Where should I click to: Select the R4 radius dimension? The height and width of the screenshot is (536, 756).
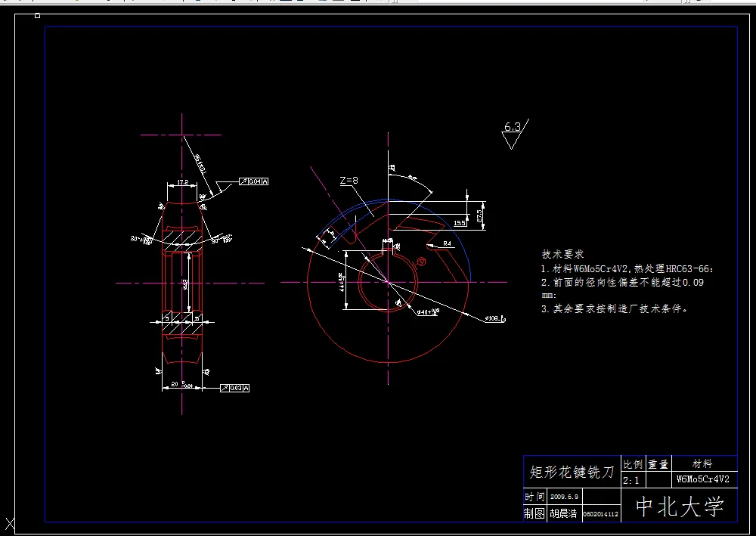447,243
